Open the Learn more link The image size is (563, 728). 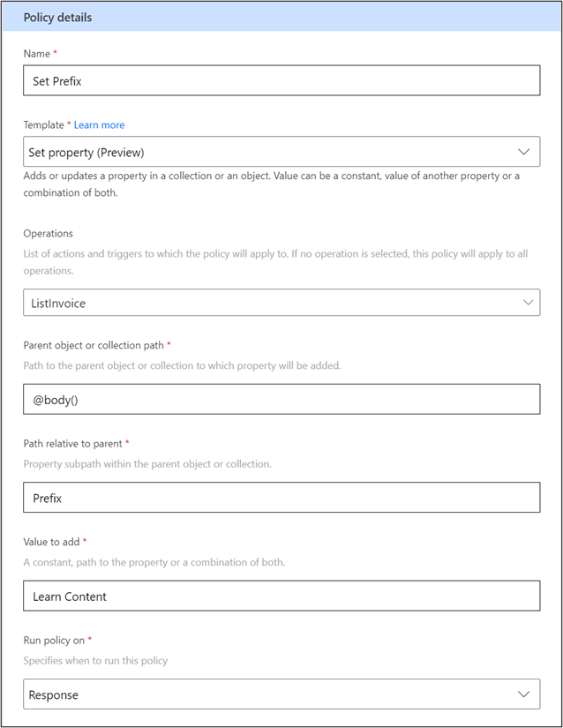coord(100,125)
